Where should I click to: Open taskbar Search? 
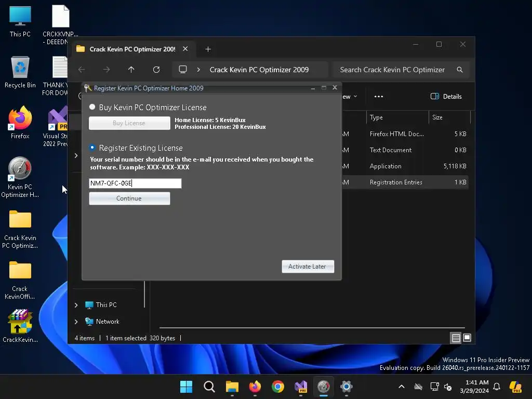209,387
